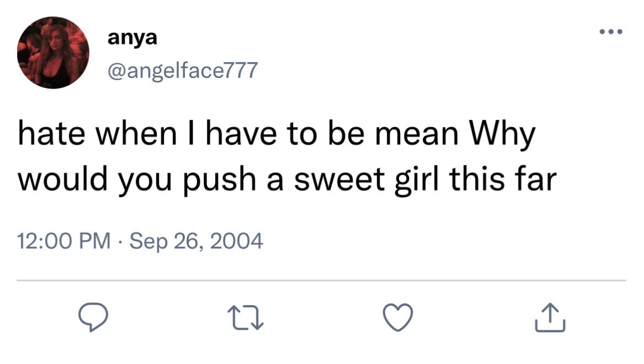Click the word "have" in the tweet
This screenshot has width=644, height=364.
(241, 134)
